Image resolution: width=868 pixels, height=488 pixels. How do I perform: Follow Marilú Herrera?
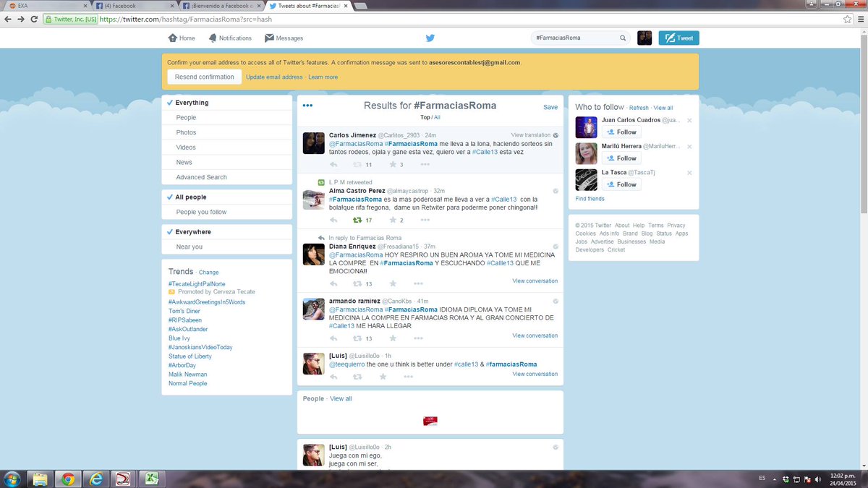pyautogui.click(x=621, y=158)
